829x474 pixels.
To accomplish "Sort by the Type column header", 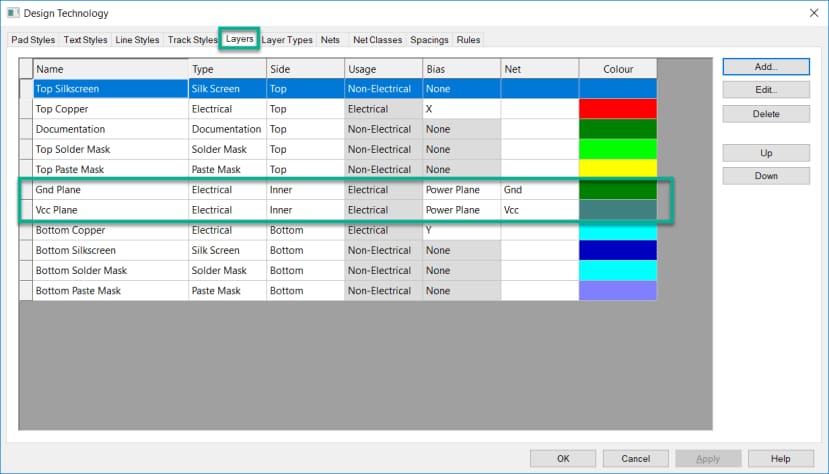I will 227,69.
